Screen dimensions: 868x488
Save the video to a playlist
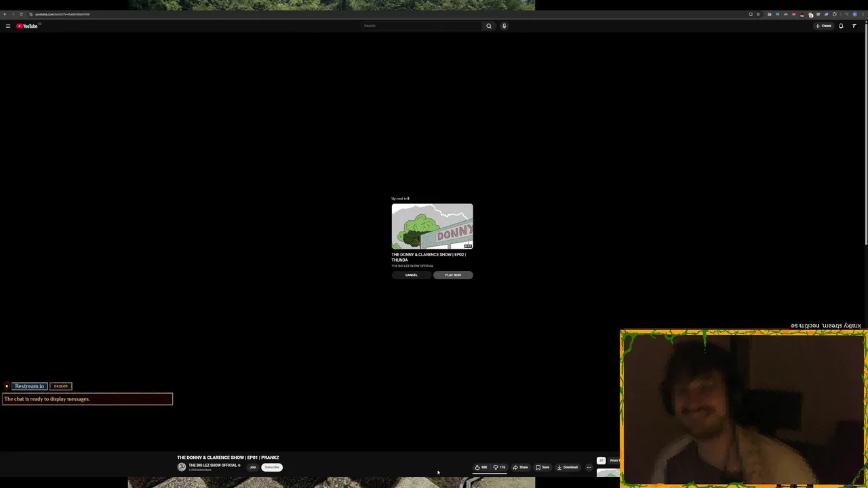542,467
